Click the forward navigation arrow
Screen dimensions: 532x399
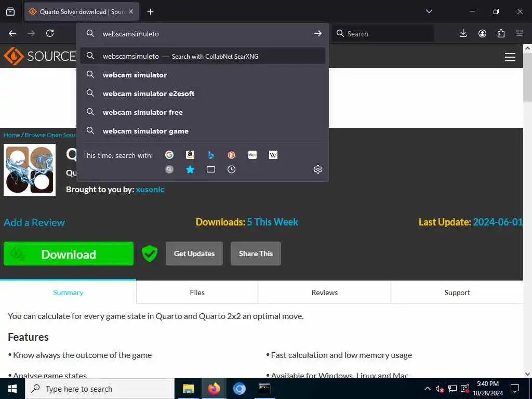click(31, 33)
